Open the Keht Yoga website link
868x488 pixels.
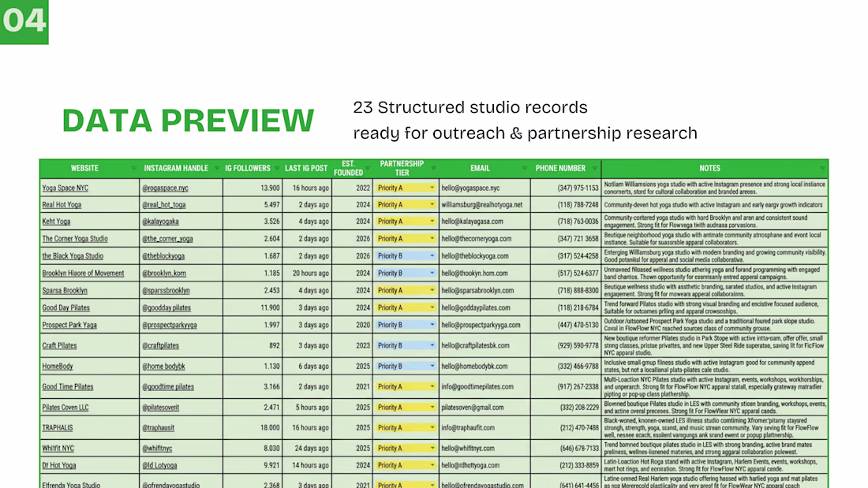coord(57,222)
